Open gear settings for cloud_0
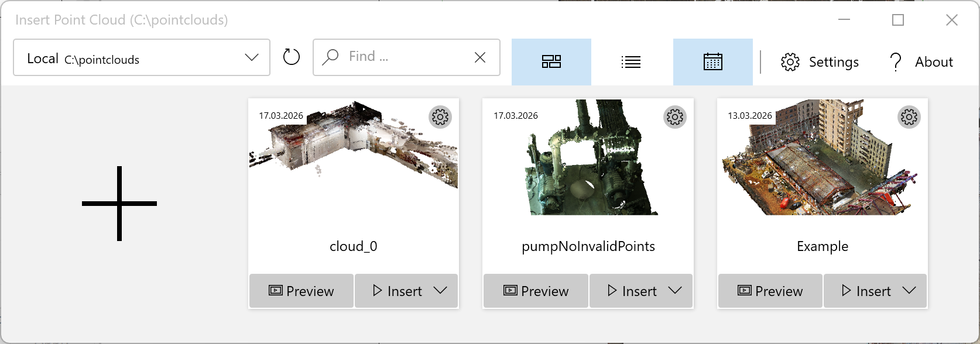980x344 pixels. click(x=440, y=117)
